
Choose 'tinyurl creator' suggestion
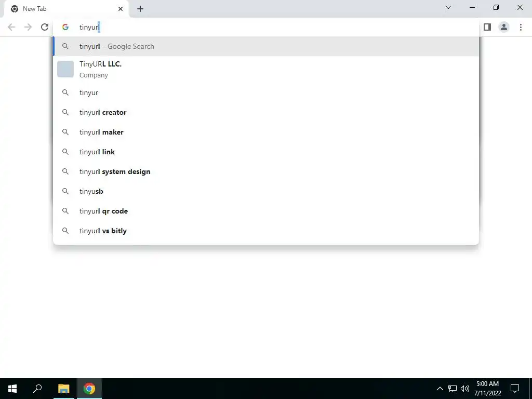click(x=266, y=112)
